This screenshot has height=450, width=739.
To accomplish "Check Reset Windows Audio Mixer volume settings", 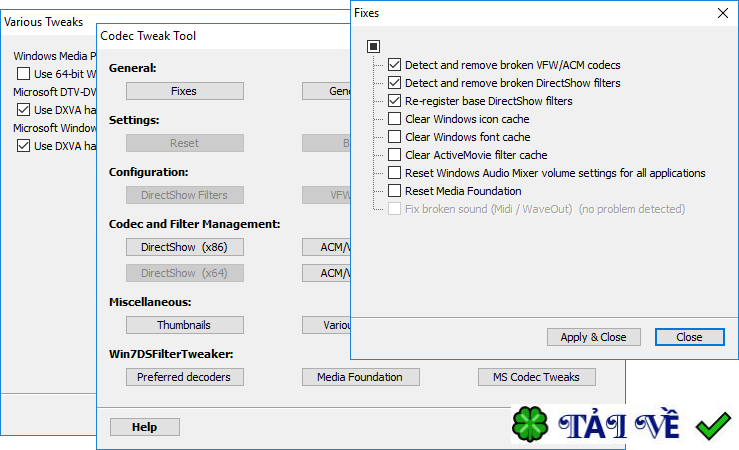I will 394,173.
